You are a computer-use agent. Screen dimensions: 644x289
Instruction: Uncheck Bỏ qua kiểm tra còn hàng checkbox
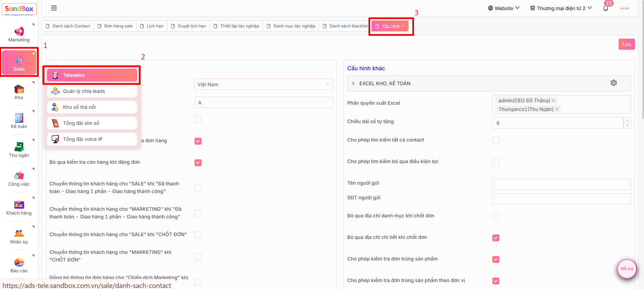click(198, 163)
